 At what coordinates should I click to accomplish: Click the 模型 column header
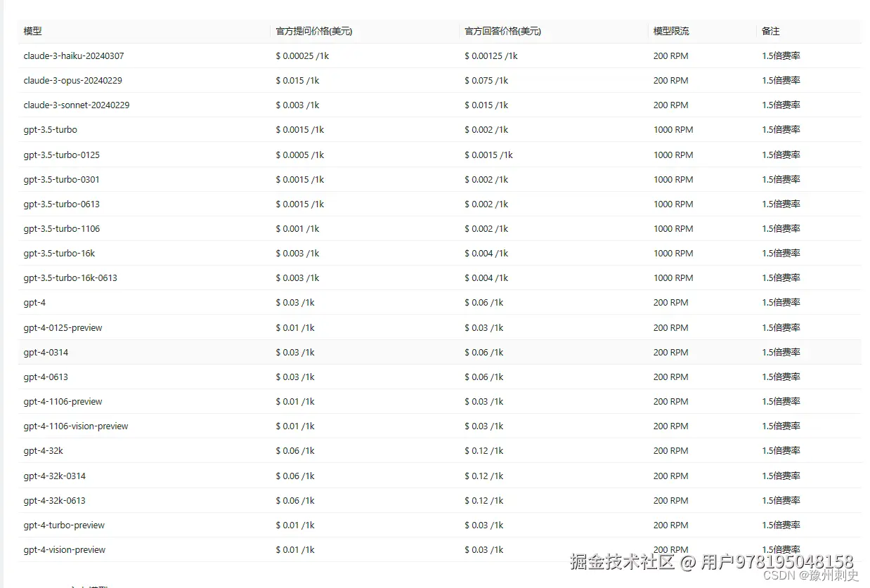coord(31,31)
